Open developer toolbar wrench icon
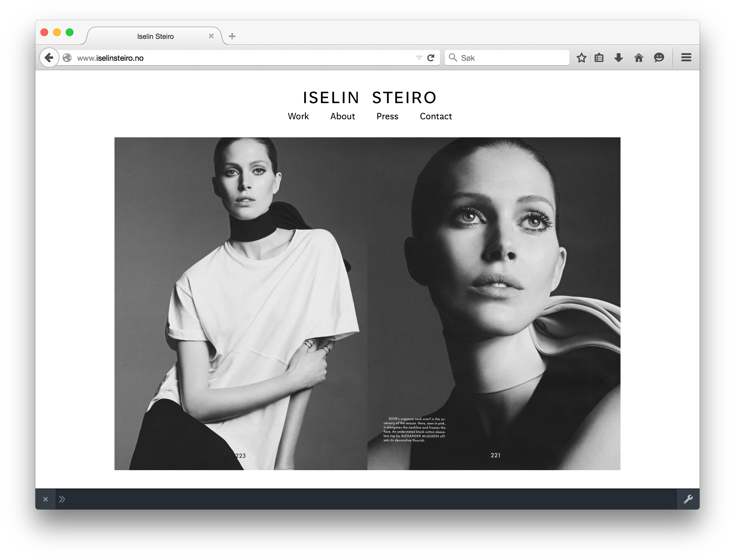735x560 pixels. 688,499
